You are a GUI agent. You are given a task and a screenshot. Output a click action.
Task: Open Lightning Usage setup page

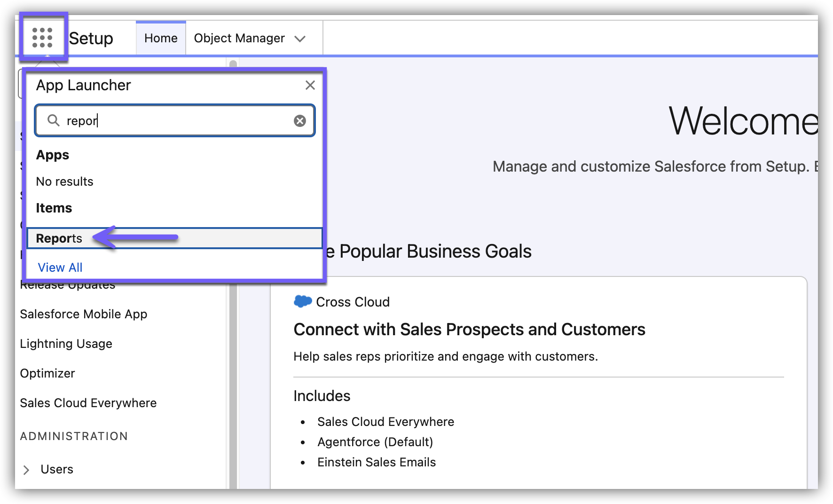tap(66, 344)
